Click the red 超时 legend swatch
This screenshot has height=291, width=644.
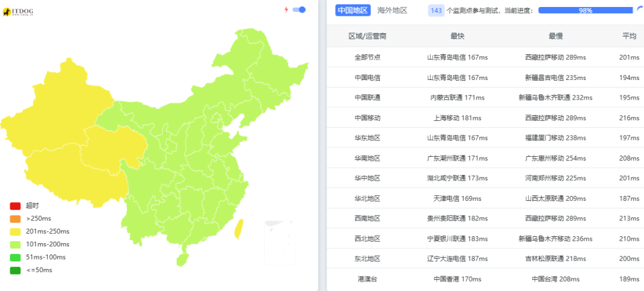15,206
